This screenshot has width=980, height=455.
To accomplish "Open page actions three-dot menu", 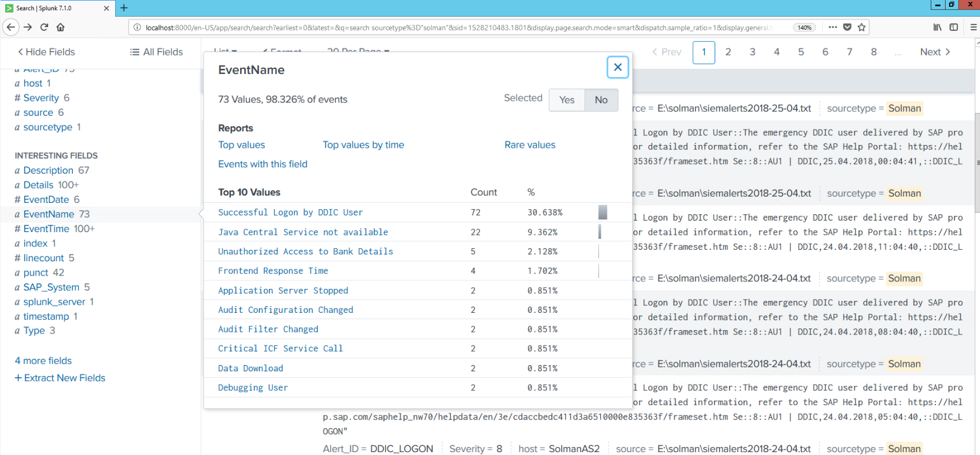I will [833, 27].
